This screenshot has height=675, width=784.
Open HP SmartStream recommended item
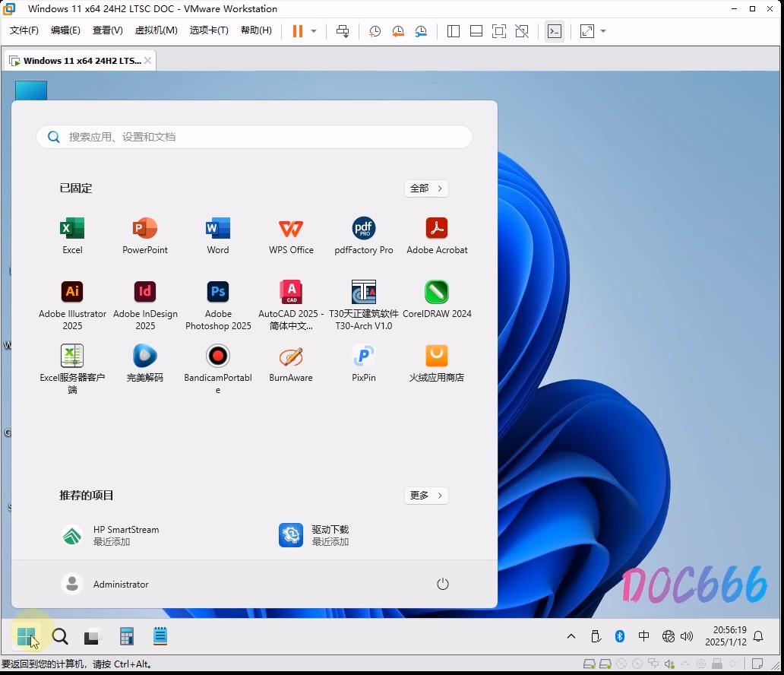pos(110,535)
